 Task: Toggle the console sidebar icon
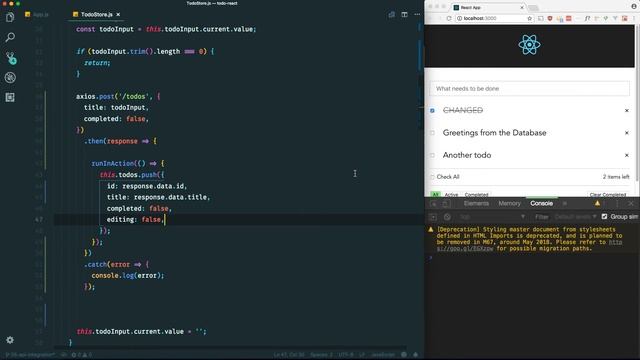pos(433,217)
